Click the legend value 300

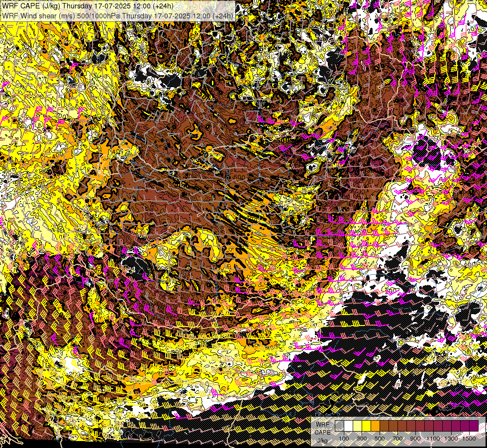[x=362, y=439]
